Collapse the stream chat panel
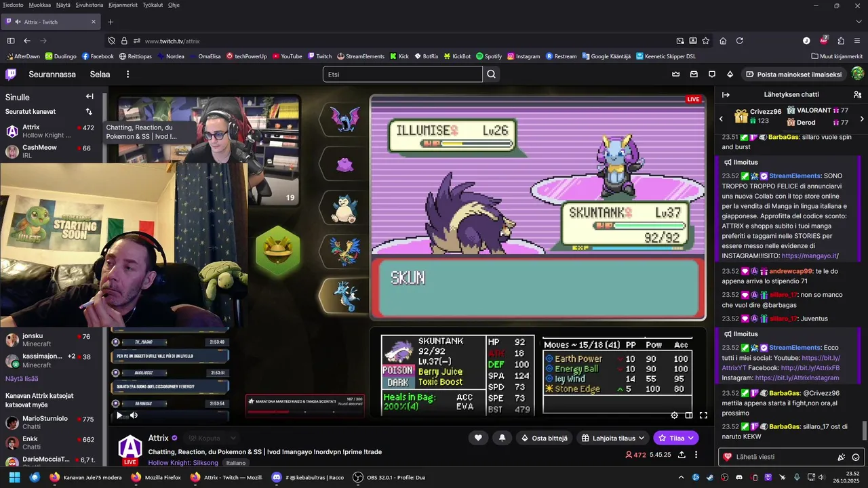Viewport: 868px width, 488px height. coord(726,95)
